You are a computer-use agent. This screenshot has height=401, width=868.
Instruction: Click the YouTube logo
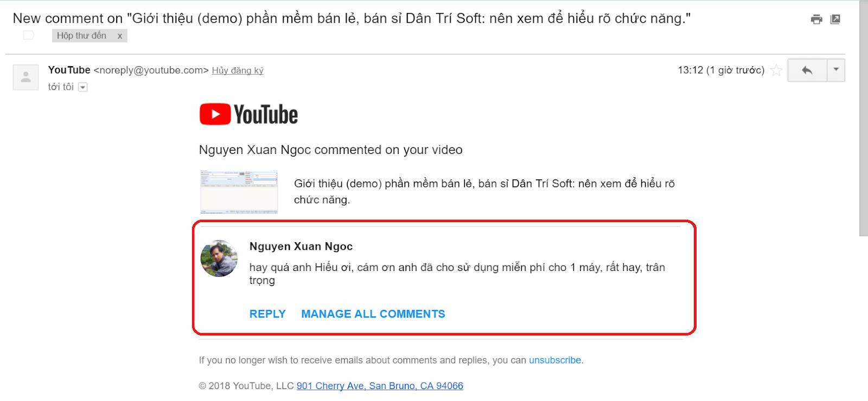(248, 114)
